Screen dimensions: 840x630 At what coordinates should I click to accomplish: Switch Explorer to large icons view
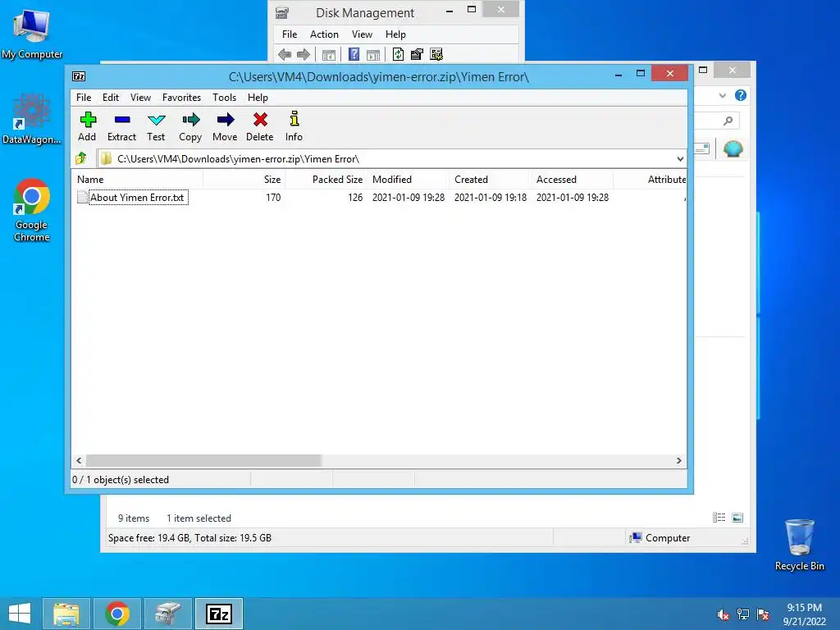(x=737, y=518)
